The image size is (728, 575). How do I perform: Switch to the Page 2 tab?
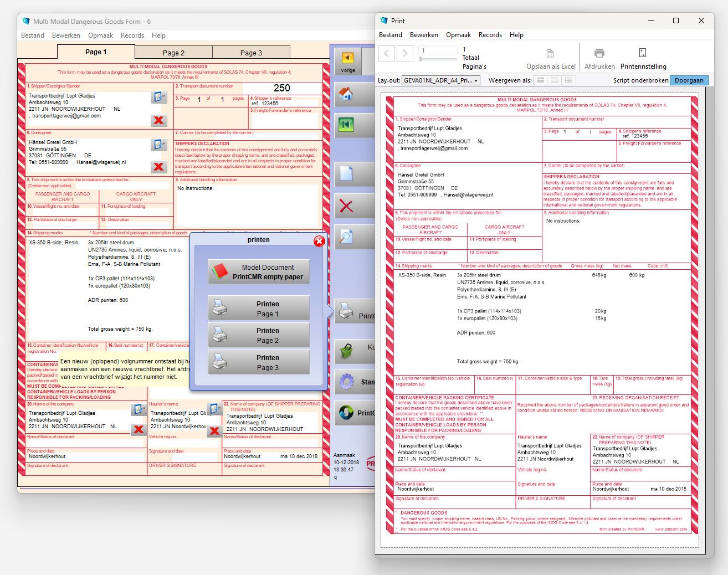point(173,53)
